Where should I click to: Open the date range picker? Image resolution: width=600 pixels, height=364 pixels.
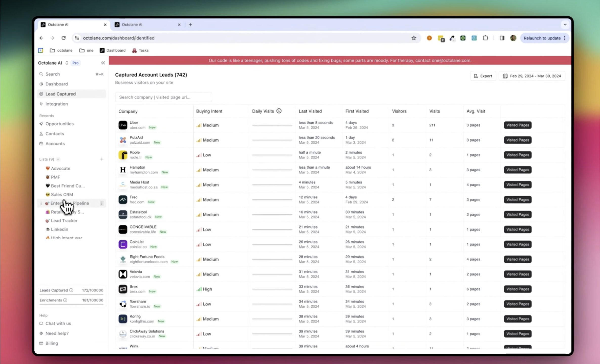(532, 76)
